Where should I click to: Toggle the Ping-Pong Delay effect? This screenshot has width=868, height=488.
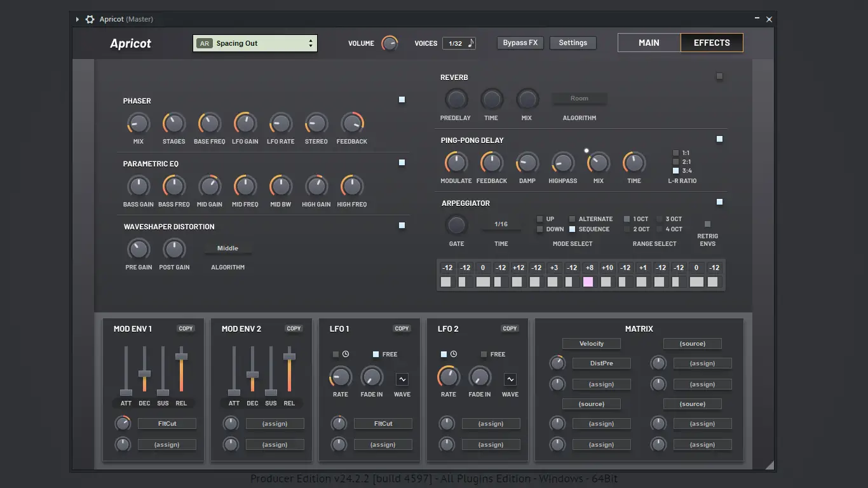[719, 139]
